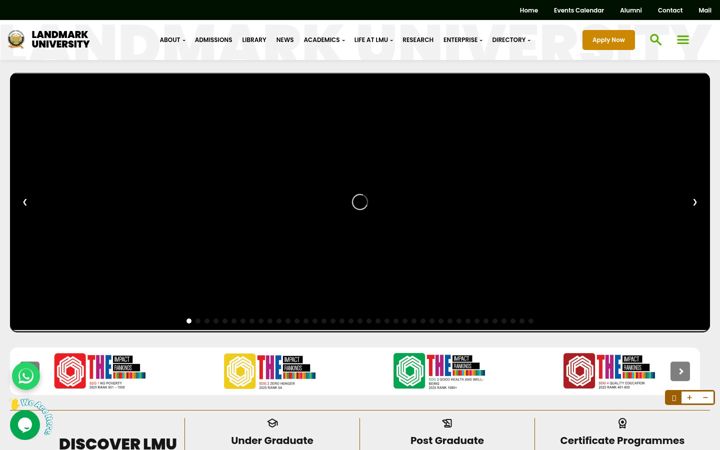The height and width of the screenshot is (450, 720).
Task: Open the Research menu item
Action: (x=418, y=40)
